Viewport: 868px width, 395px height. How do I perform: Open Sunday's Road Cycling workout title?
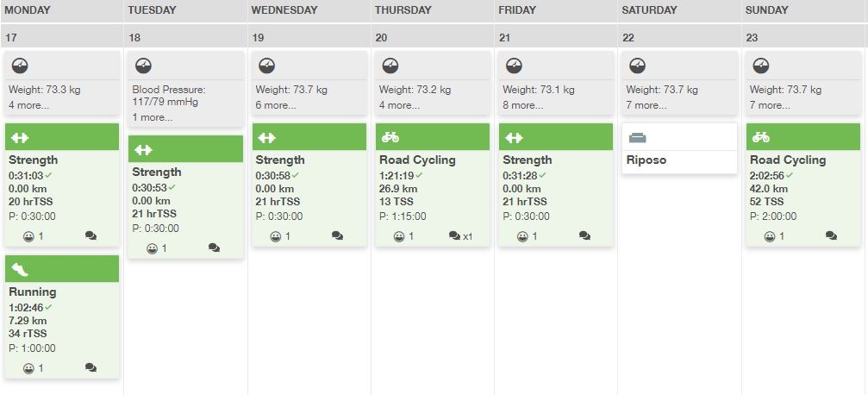click(x=787, y=160)
